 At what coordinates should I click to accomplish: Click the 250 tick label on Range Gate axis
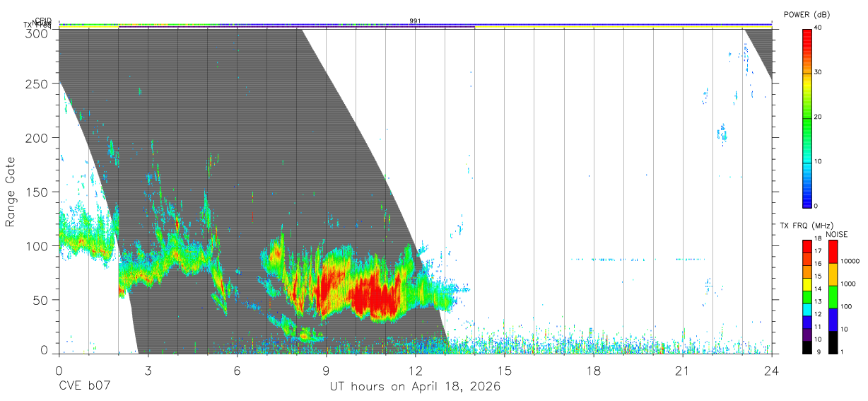[37, 84]
